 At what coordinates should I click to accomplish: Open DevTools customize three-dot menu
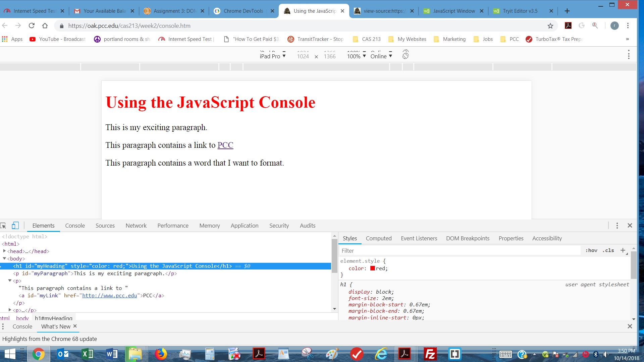(x=617, y=226)
